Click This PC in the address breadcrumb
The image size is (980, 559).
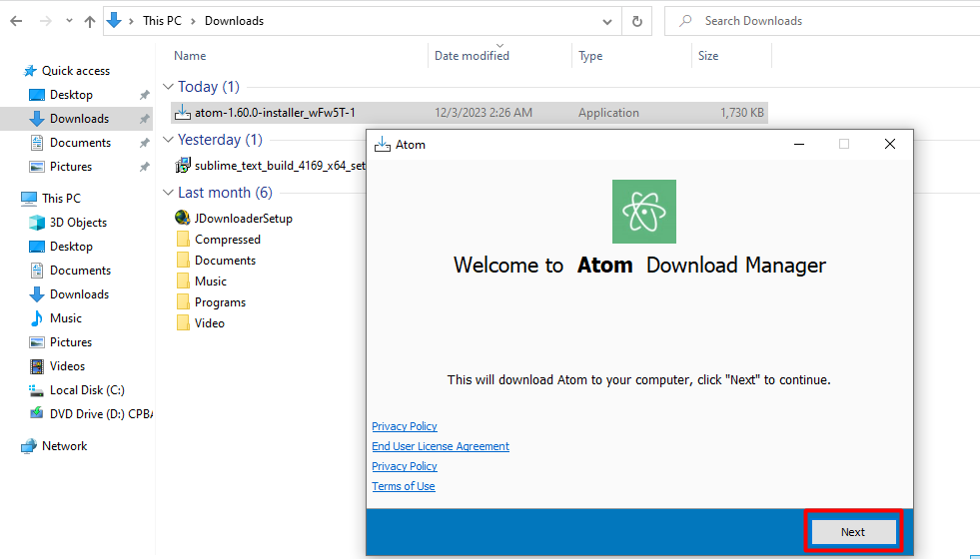[162, 21]
